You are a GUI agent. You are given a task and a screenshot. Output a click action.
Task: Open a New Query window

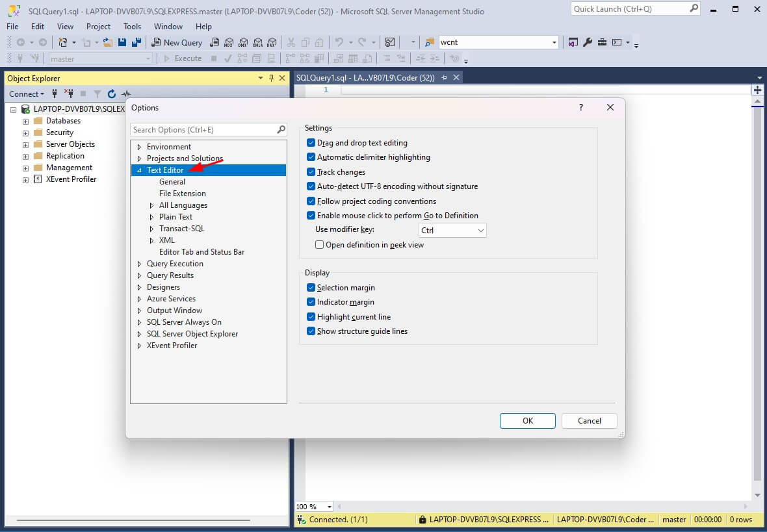[177, 42]
